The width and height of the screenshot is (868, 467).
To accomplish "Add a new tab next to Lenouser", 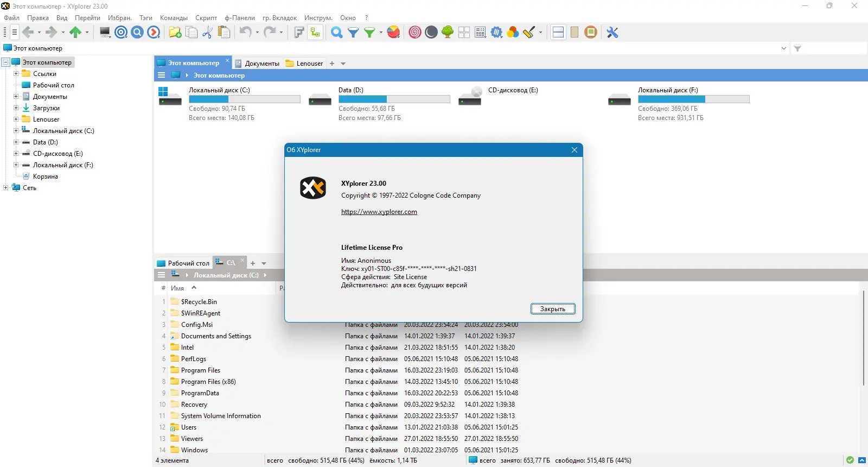I will [332, 64].
